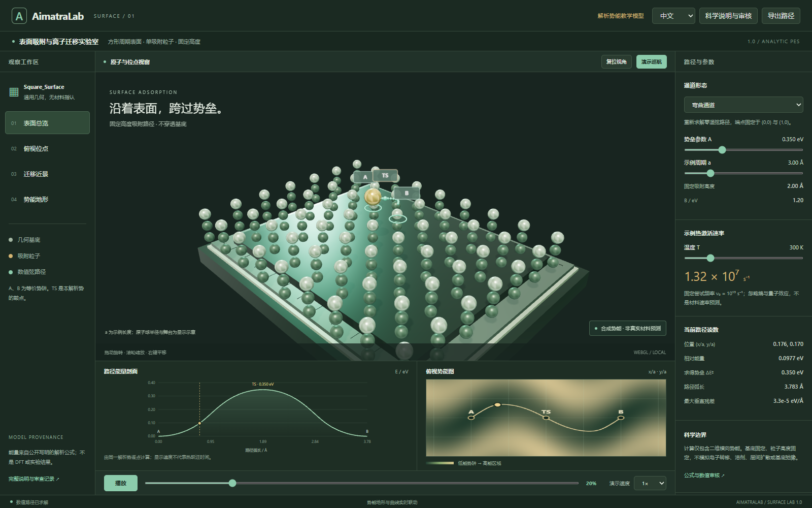The image size is (812, 508).
Task: Click the 导出路径 button
Action: click(781, 16)
